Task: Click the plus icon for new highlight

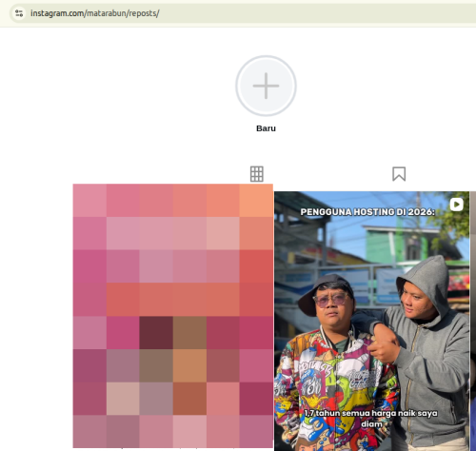Action: pos(266,86)
